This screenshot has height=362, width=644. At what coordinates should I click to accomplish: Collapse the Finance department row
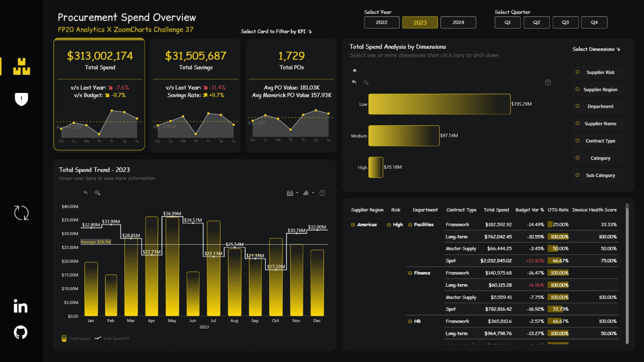(410, 273)
